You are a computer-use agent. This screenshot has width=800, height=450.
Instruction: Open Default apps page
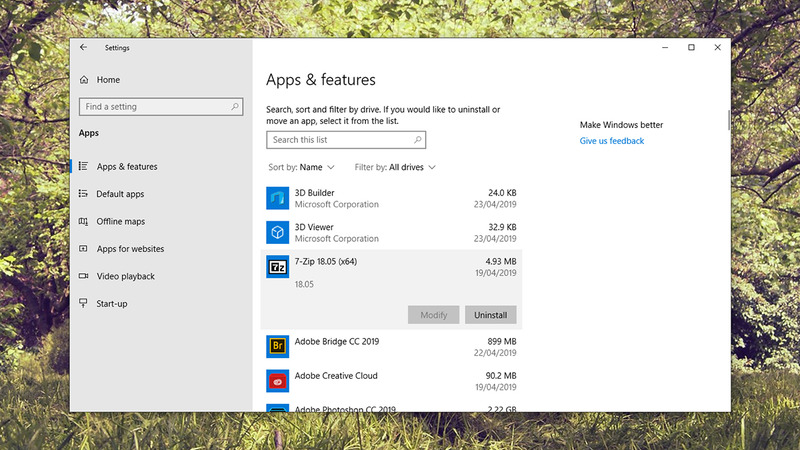click(120, 194)
